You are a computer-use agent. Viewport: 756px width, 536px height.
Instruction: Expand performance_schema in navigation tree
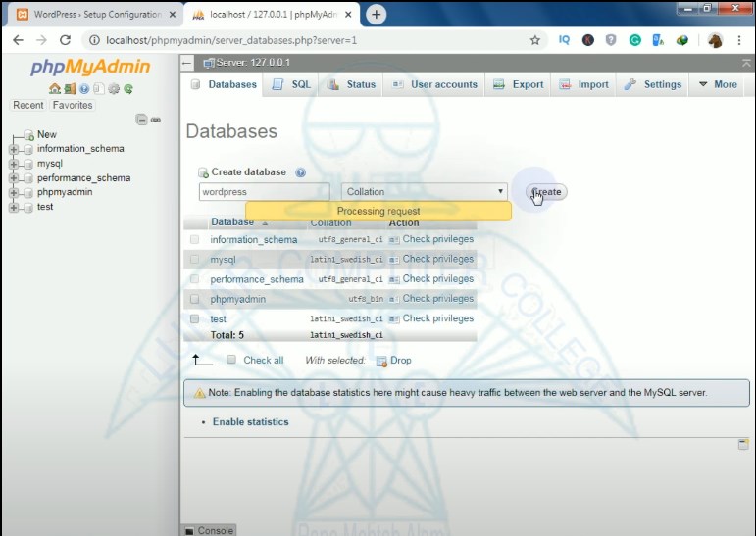pyautogui.click(x=14, y=178)
